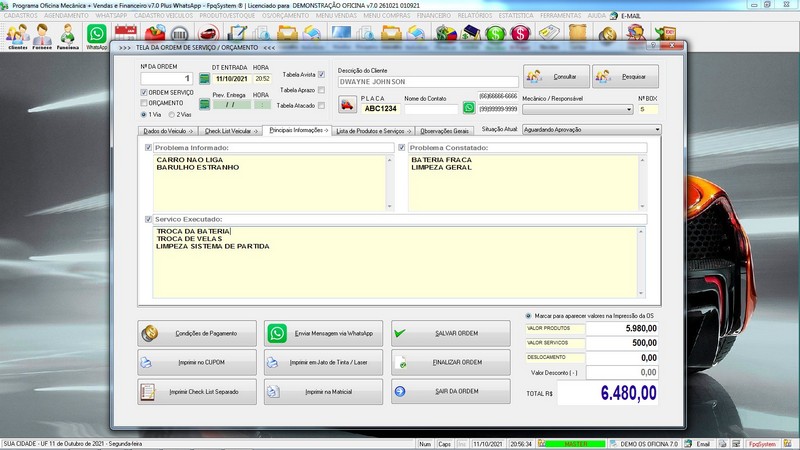Screen dimensions: 800x450
Task: Open the CADASTROS menu
Action: pyautogui.click(x=20, y=16)
